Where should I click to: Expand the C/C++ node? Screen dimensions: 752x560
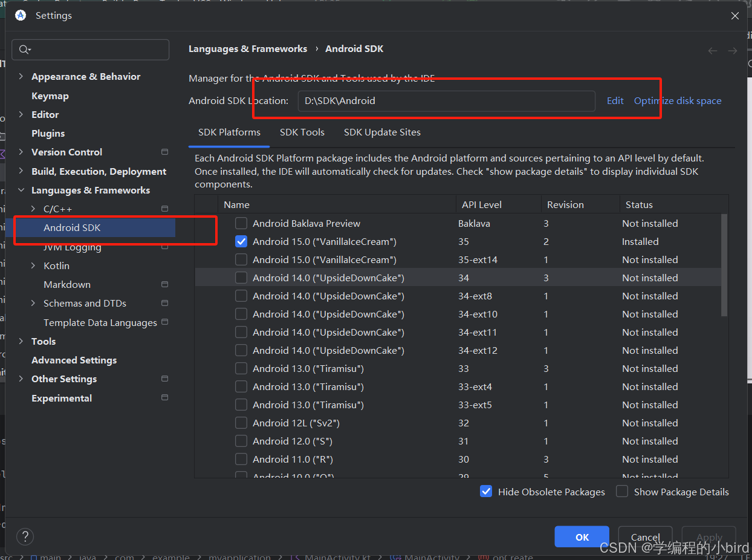[x=33, y=209]
